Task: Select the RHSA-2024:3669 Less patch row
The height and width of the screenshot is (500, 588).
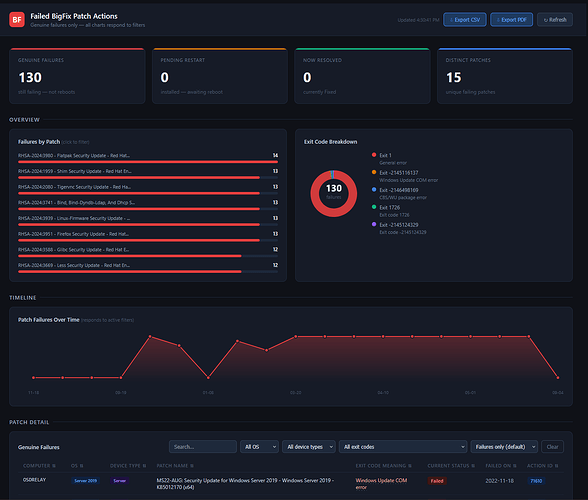Action: (x=148, y=268)
